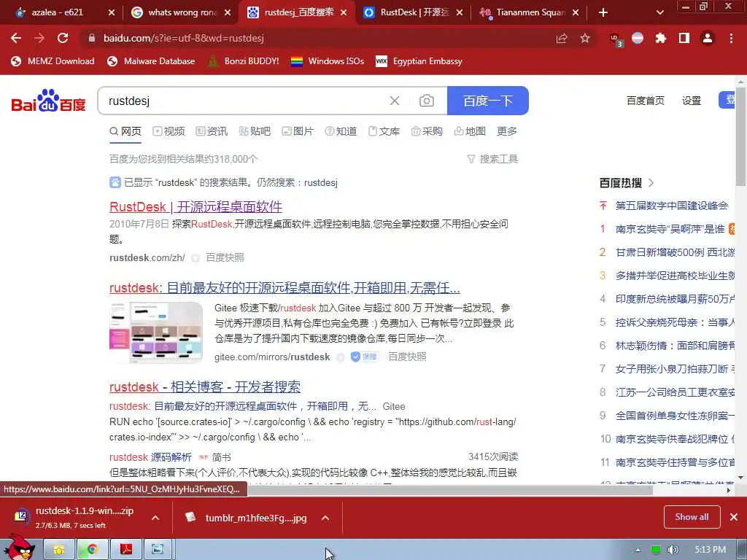This screenshot has width=747, height=560.
Task: Click the 百度一下 search button
Action: (x=488, y=101)
